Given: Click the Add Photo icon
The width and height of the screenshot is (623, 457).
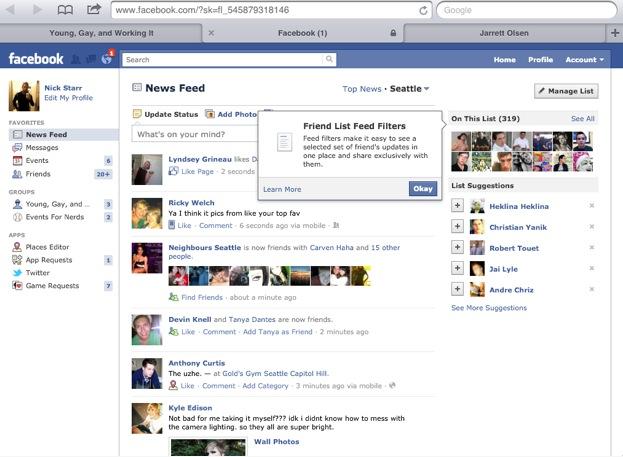Looking at the screenshot, I should click(x=210, y=114).
